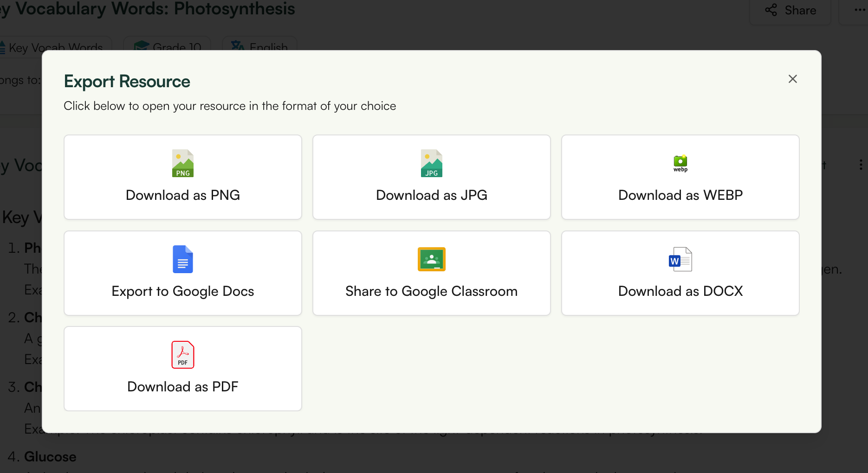Click the Share icon in header
Screen dimensions: 868x473
(771, 10)
